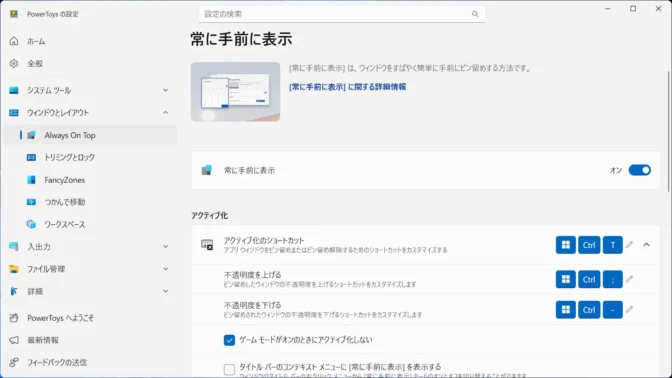Click the アクティブ化のショートカット keyboard icon
This screenshot has width=672, height=378.
[207, 245]
